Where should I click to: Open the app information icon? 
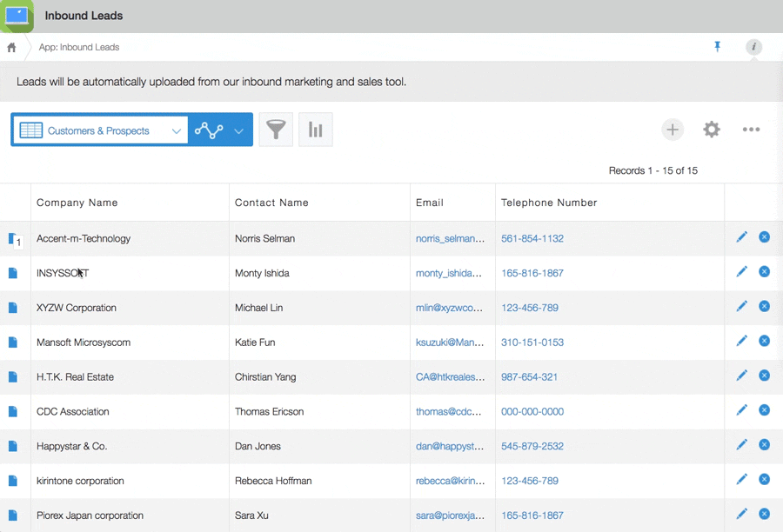coord(753,47)
